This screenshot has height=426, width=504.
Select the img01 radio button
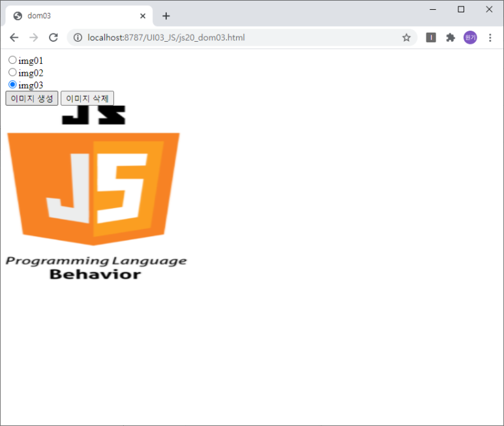[12, 60]
